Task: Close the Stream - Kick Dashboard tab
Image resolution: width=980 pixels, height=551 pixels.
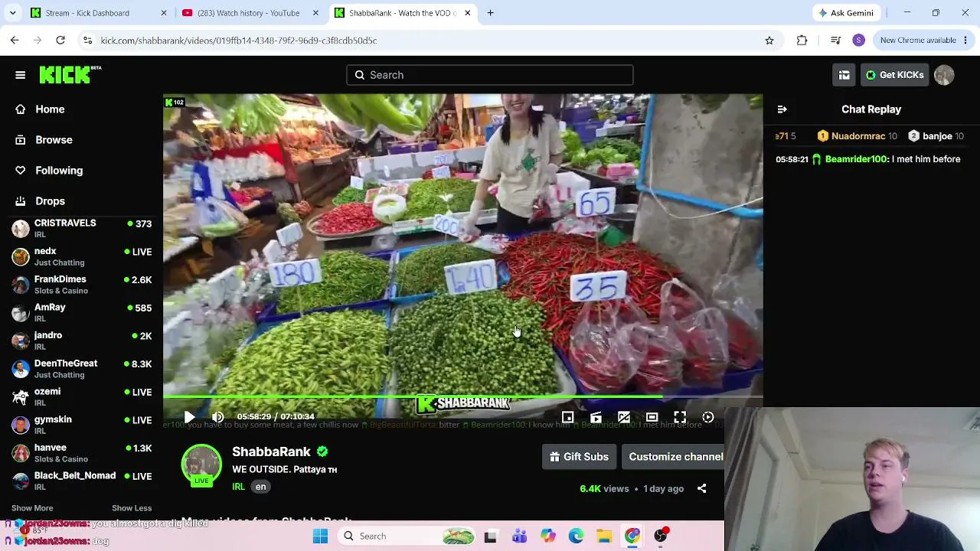Action: point(164,13)
